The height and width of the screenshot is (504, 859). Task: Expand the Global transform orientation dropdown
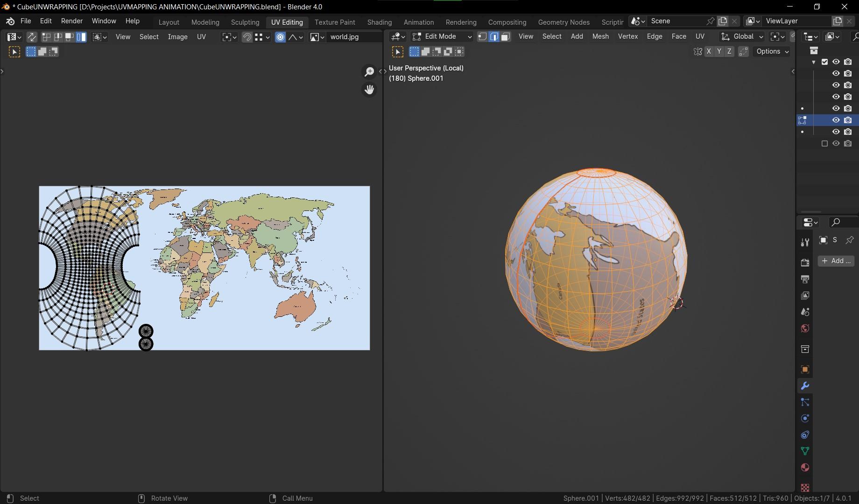742,36
